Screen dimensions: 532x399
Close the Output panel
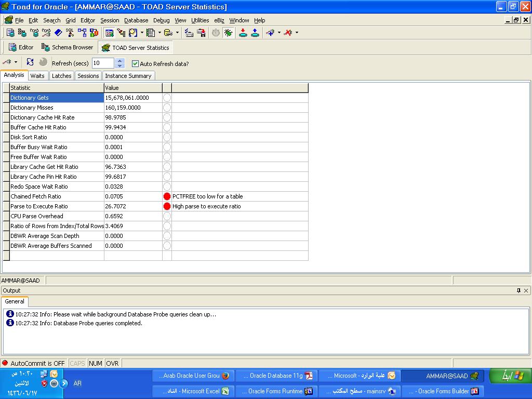coord(526,290)
